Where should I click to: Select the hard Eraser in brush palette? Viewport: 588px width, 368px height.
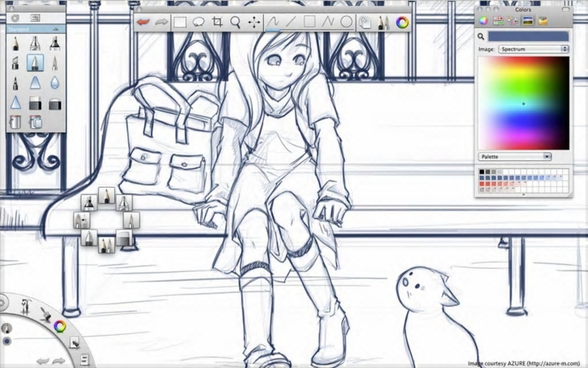pos(35,103)
